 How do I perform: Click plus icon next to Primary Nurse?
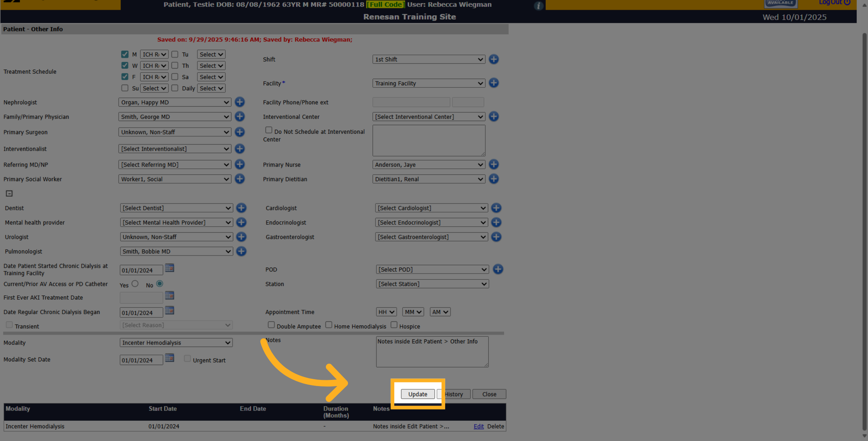tap(494, 164)
